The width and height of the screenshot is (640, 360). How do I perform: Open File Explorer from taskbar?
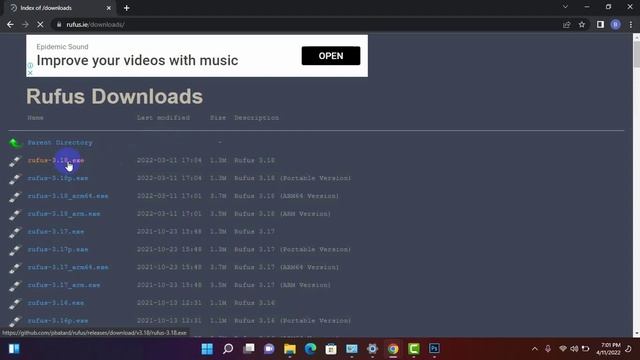pos(290,349)
